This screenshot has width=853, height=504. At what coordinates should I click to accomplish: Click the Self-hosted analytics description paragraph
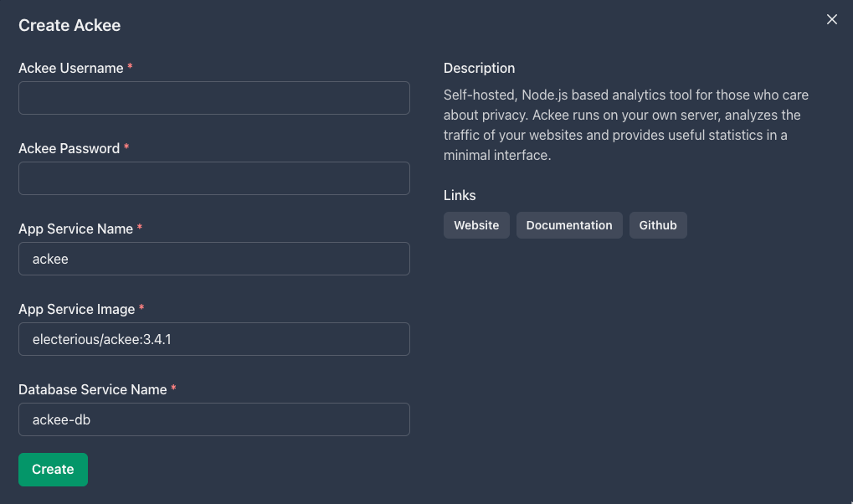click(x=625, y=126)
